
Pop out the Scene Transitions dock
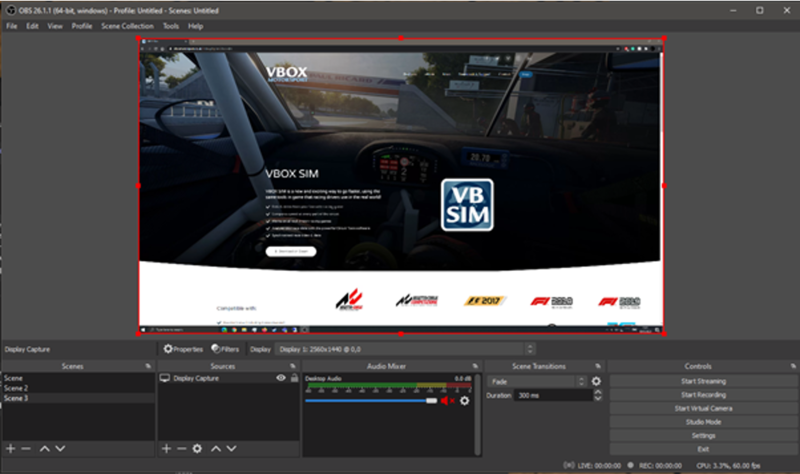tap(598, 366)
